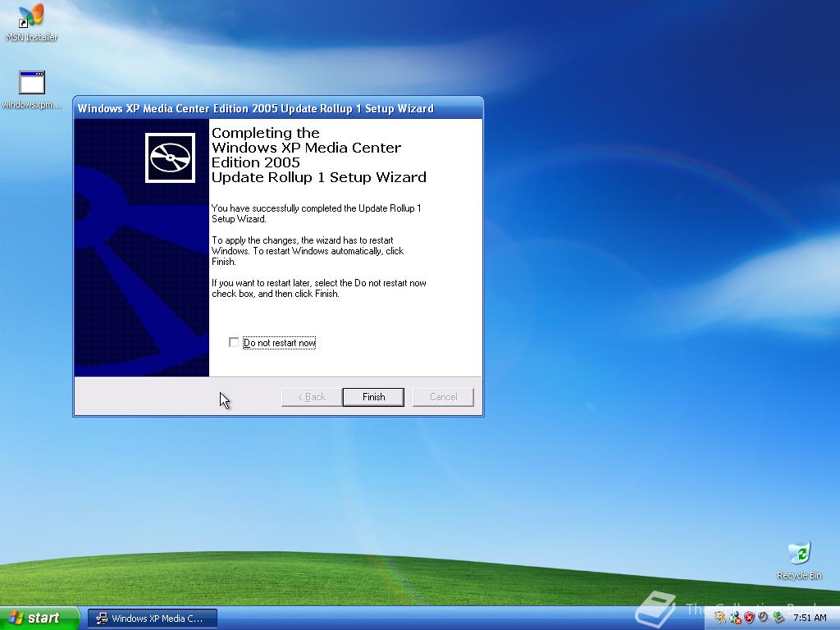Click the disabled Back button
This screenshot has width=840, height=630.
[310, 397]
